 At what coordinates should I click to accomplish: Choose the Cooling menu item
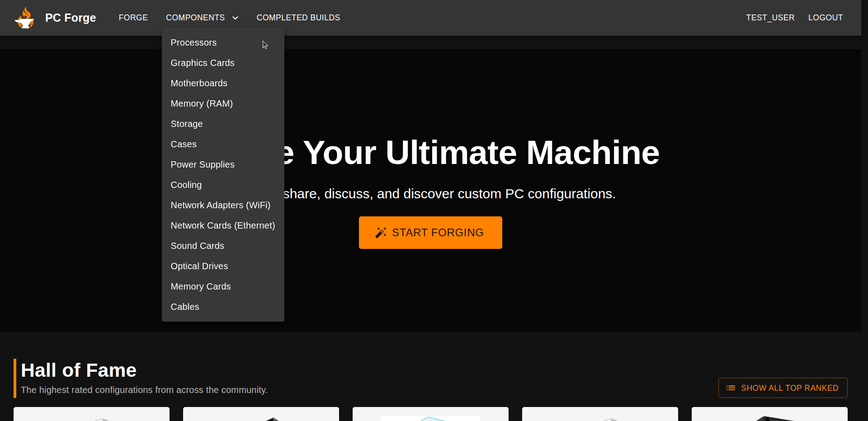pos(186,185)
